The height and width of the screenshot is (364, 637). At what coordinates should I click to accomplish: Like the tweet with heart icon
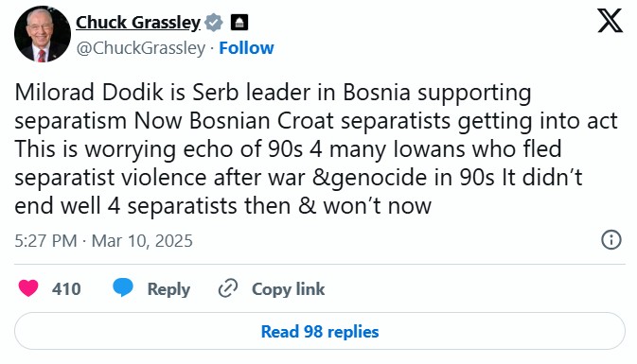pos(28,288)
